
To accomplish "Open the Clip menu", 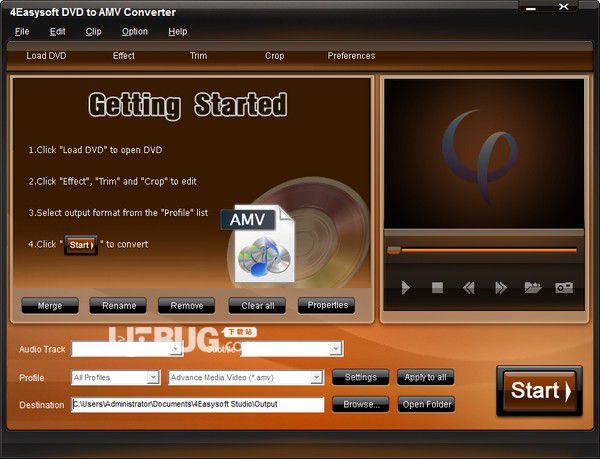I will coord(93,32).
